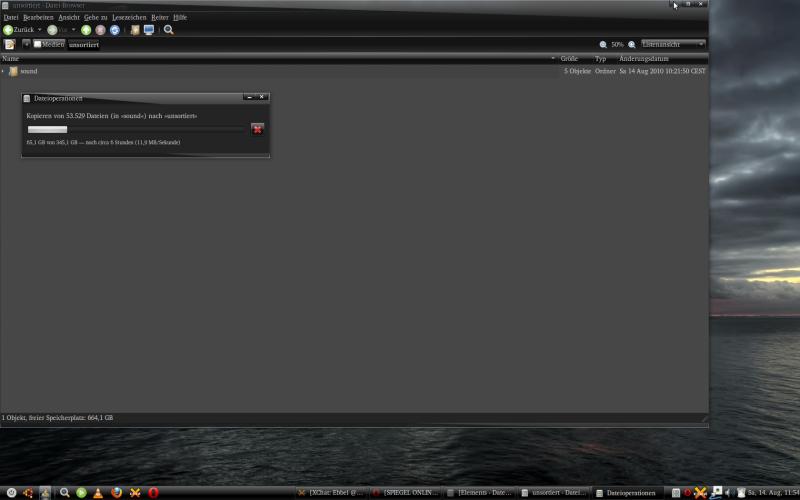Open the Listenansicht view dropdown
Image resolution: width=800 pixels, height=500 pixels.
(x=673, y=44)
